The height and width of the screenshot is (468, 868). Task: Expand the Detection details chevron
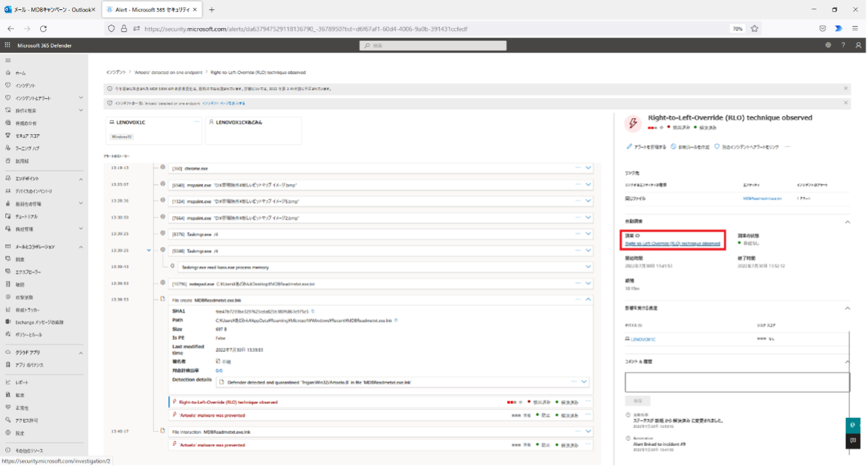pyautogui.click(x=584, y=382)
